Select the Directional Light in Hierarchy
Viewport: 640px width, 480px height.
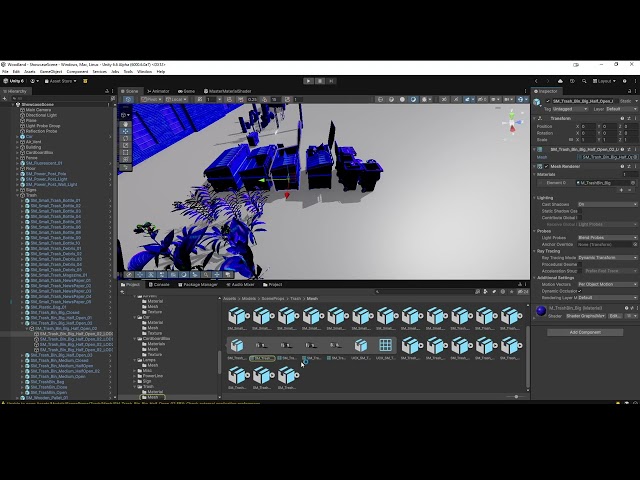(x=41, y=115)
